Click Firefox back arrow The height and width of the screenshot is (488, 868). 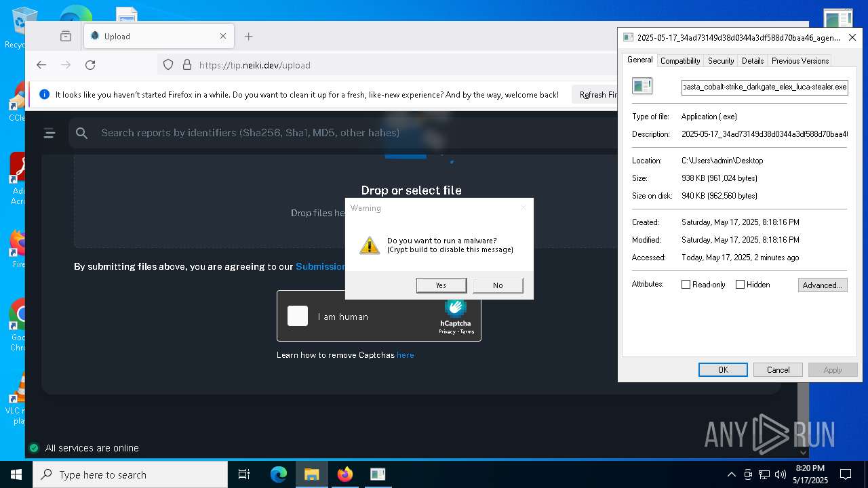point(41,65)
